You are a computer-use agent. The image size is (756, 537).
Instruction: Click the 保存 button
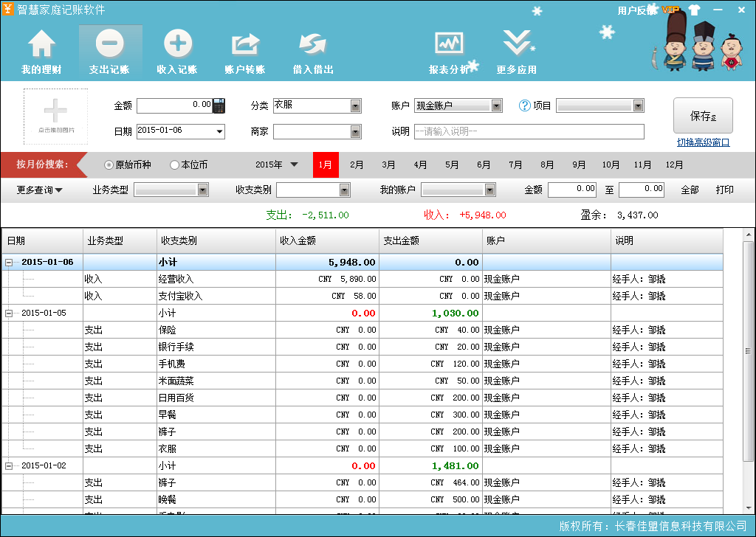click(x=702, y=116)
